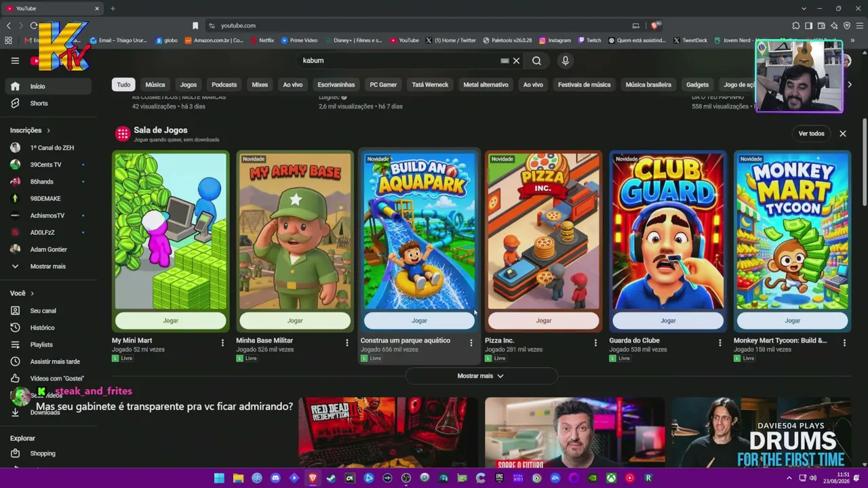
Task: Open Seu canal in the sidebar
Action: click(x=47, y=310)
